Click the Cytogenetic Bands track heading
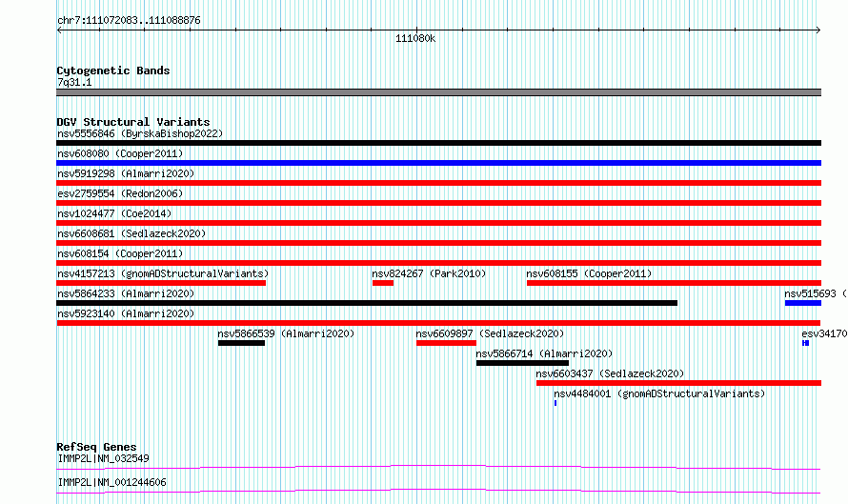 tap(113, 71)
